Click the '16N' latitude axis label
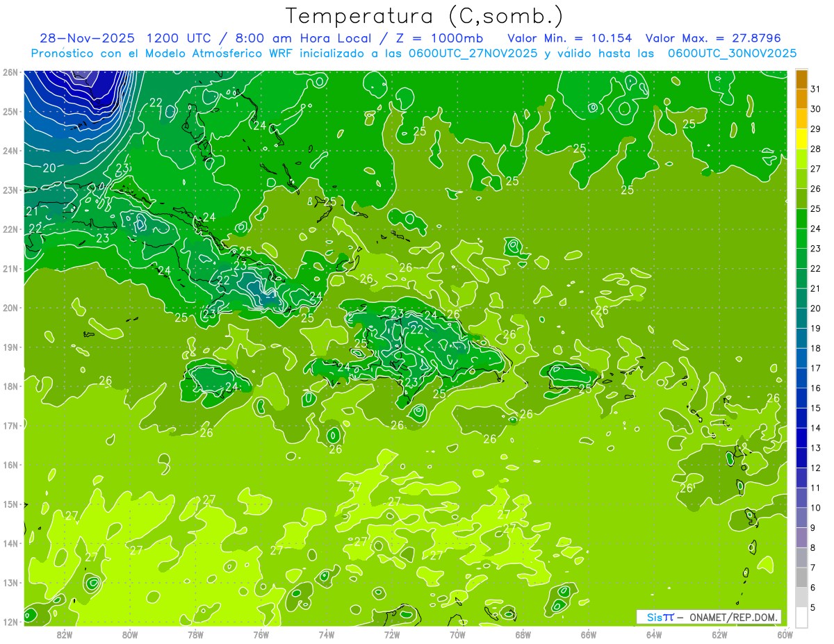Screen dimensions: 834x644 tap(10, 465)
